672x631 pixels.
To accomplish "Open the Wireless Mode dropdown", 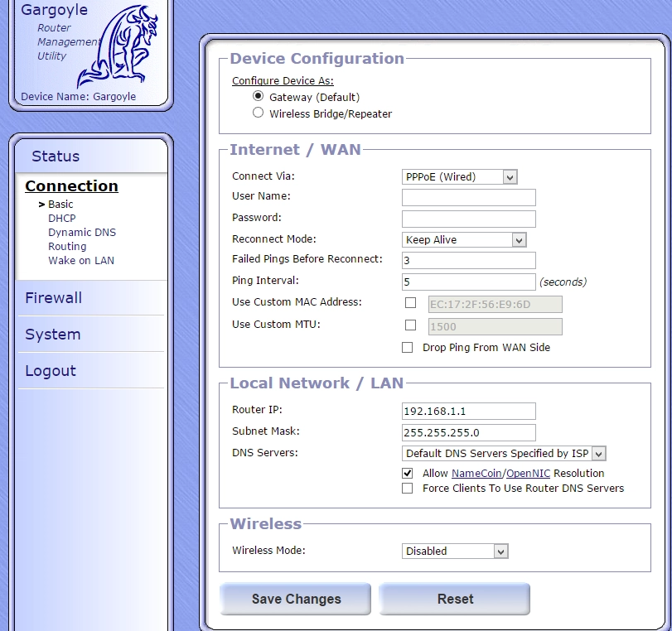I will 455,551.
